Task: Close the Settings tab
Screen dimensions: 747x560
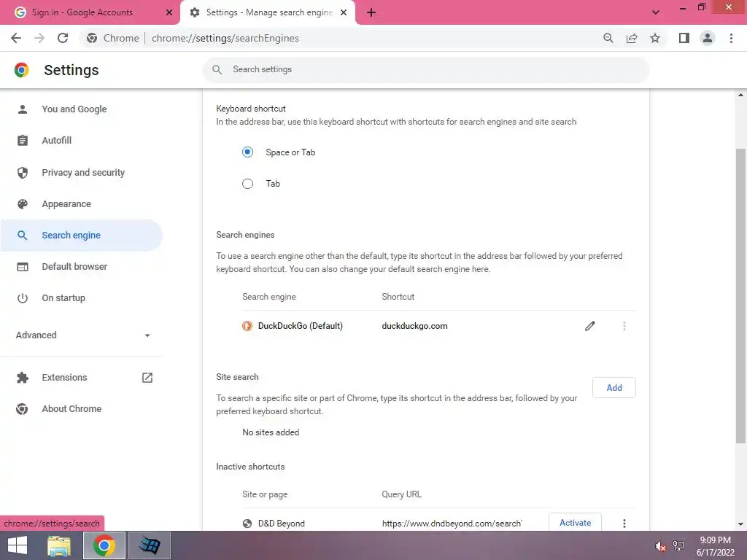Action: pos(344,12)
